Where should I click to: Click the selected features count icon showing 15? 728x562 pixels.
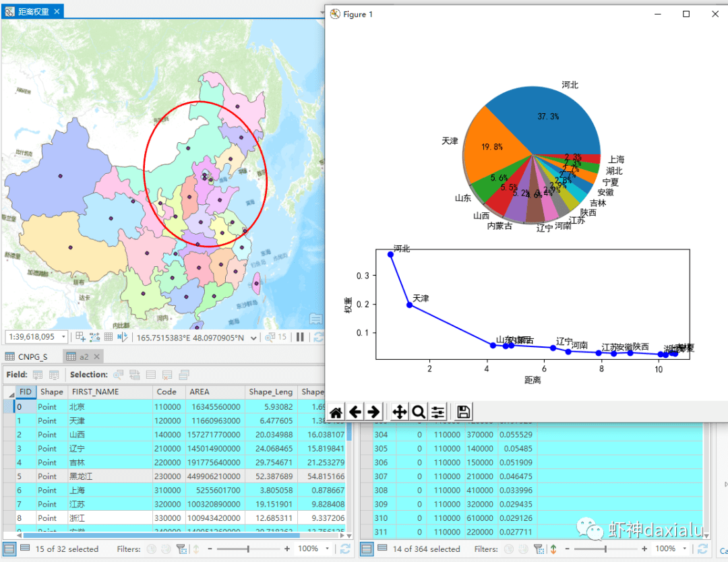(275, 337)
